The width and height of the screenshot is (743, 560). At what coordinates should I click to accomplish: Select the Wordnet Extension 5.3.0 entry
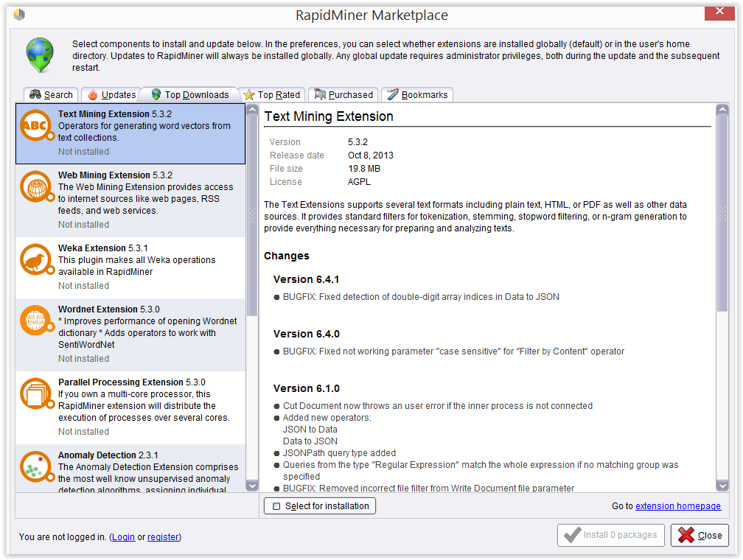[x=130, y=334]
